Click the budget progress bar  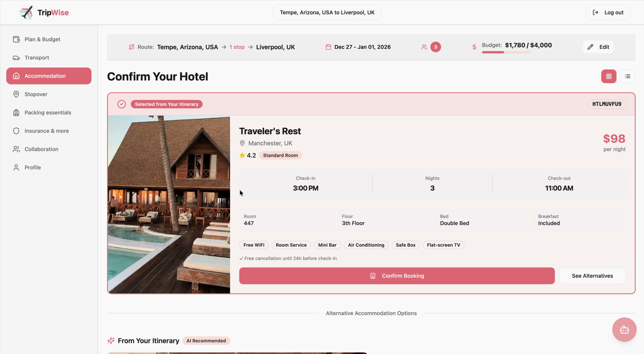(x=506, y=52)
